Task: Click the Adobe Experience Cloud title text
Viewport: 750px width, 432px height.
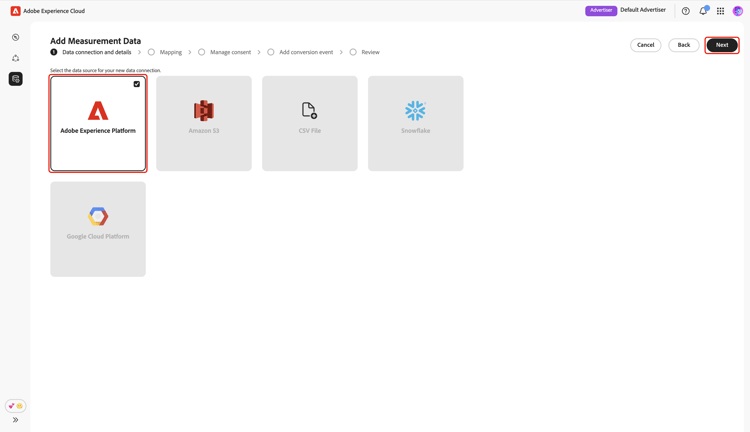Action: tap(54, 11)
